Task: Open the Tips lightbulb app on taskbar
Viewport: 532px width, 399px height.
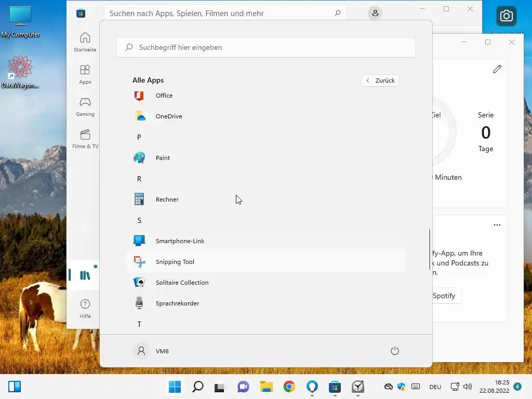Action: tap(312, 387)
